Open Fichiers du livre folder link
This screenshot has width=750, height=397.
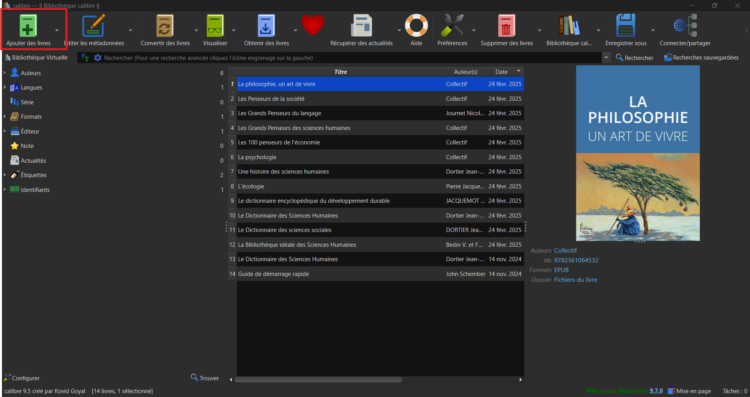click(x=575, y=280)
